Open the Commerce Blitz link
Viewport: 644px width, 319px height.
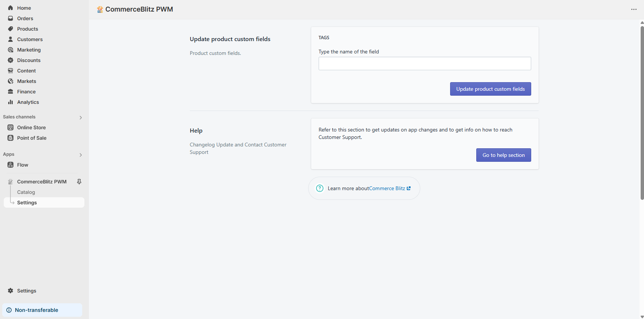pos(387,188)
